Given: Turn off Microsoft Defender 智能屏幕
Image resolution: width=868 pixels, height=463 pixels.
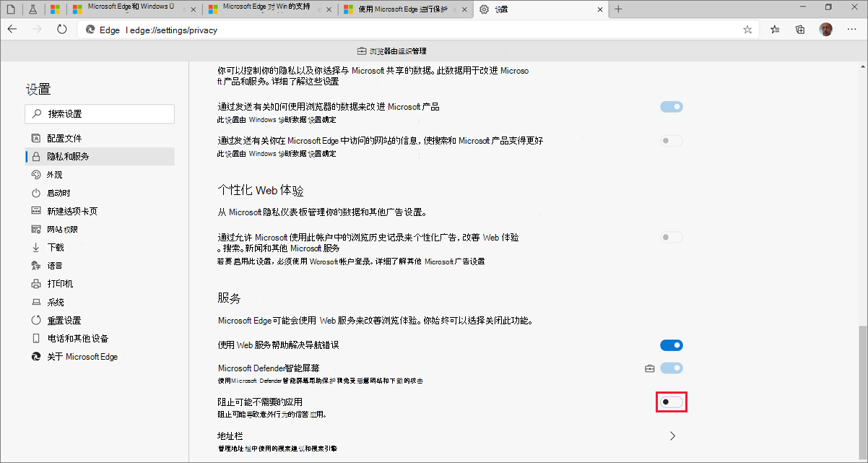Looking at the screenshot, I should (671, 368).
